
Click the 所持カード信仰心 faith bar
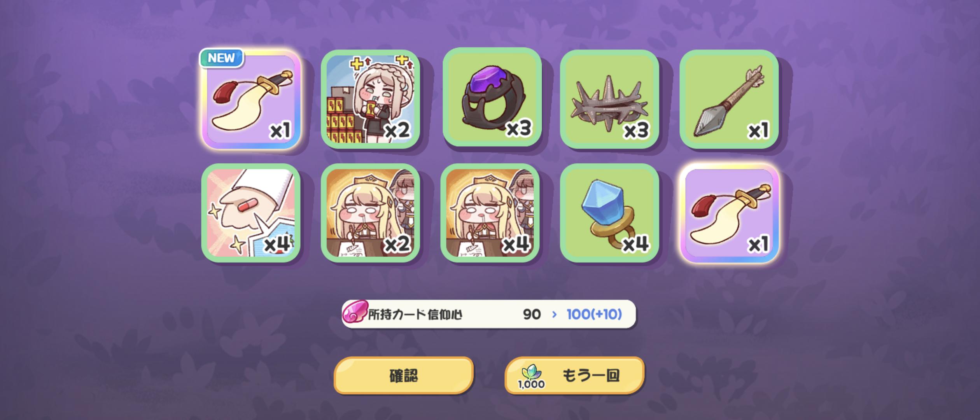[x=489, y=314]
